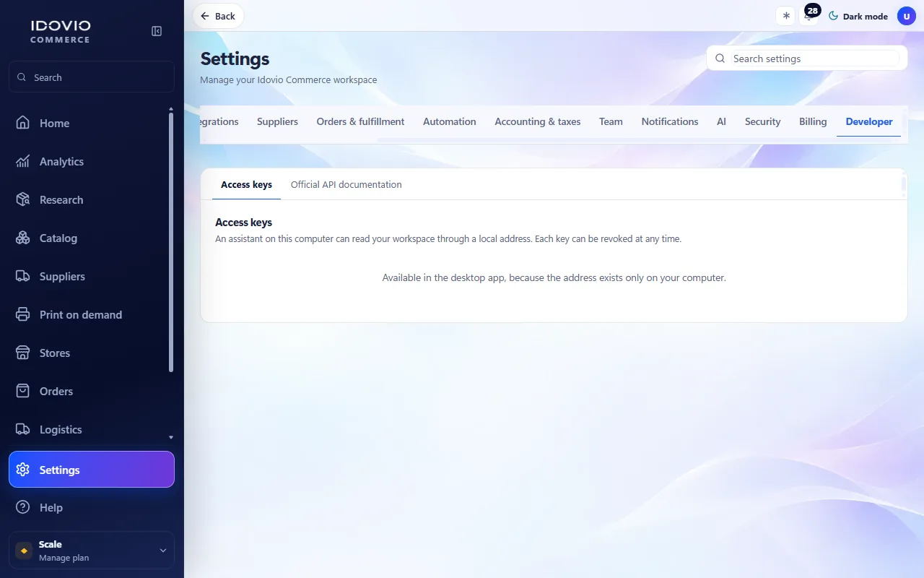924x578 pixels.
Task: Select the Print on demand printer icon
Action: click(23, 314)
